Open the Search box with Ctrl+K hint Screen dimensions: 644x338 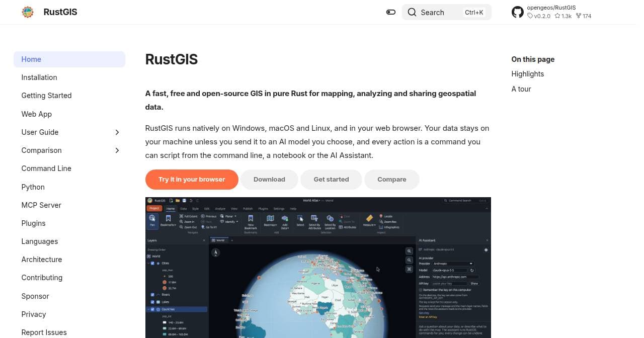[x=446, y=12]
